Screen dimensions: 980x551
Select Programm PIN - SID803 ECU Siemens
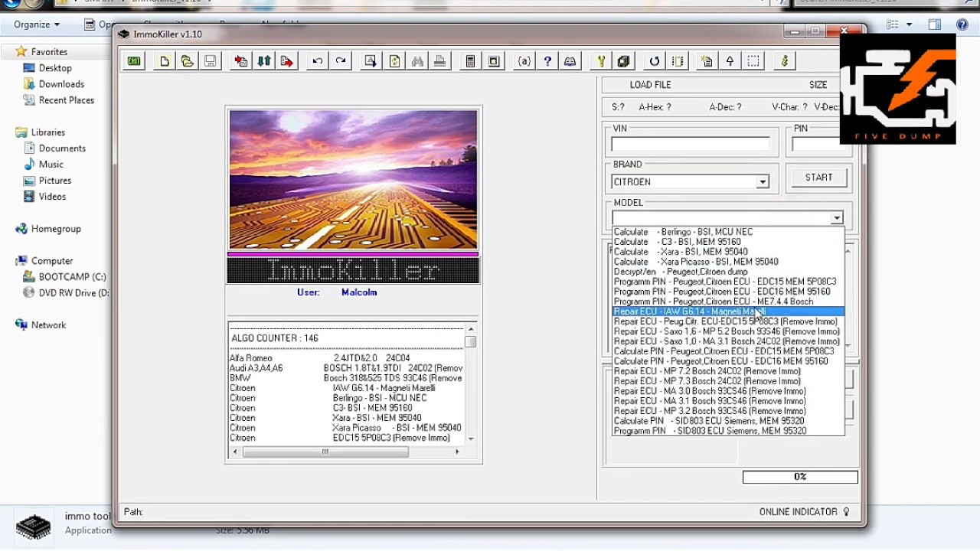[728, 431]
